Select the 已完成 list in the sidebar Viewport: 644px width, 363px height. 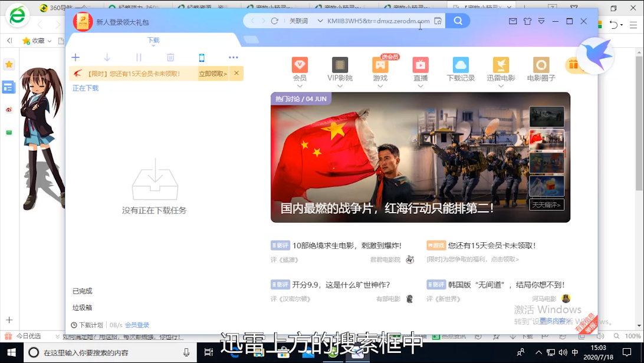(83, 291)
